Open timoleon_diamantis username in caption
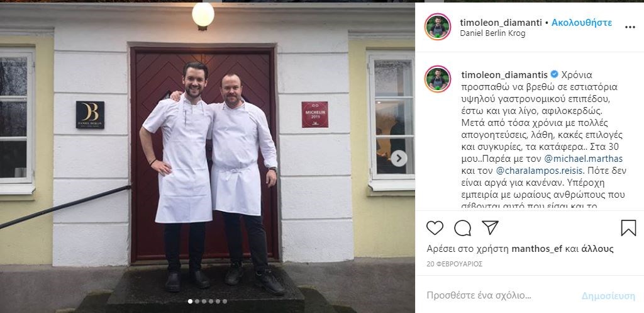 tap(504, 75)
